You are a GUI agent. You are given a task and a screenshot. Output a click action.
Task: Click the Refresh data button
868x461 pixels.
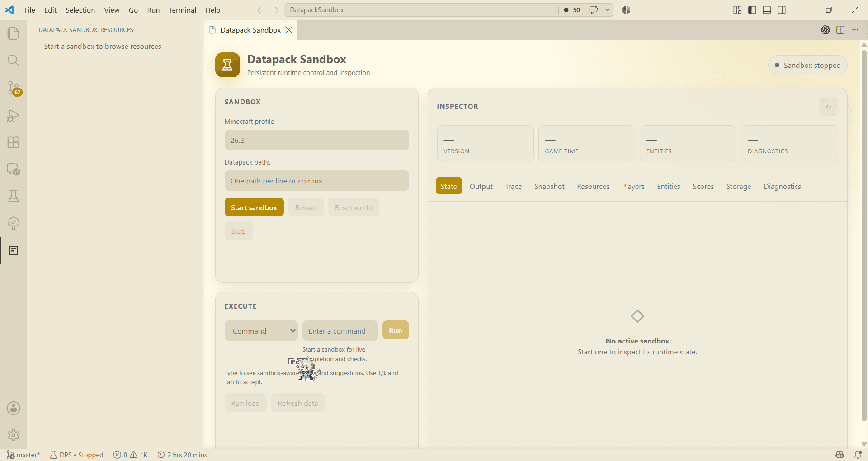pyautogui.click(x=298, y=403)
